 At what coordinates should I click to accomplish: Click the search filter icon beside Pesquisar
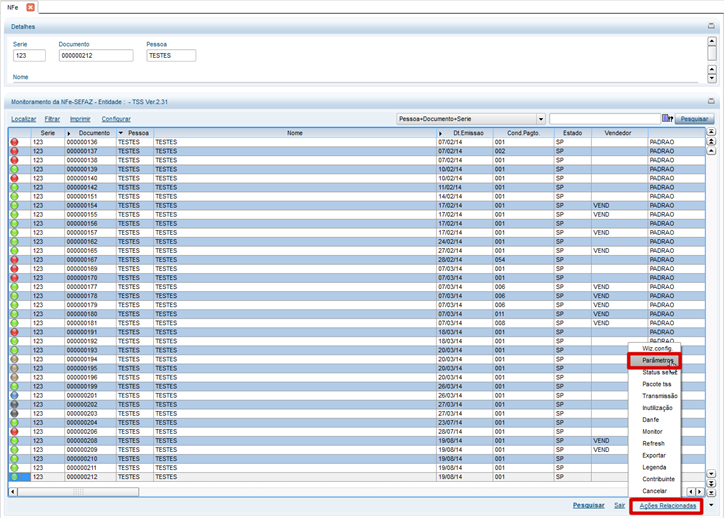click(x=667, y=119)
